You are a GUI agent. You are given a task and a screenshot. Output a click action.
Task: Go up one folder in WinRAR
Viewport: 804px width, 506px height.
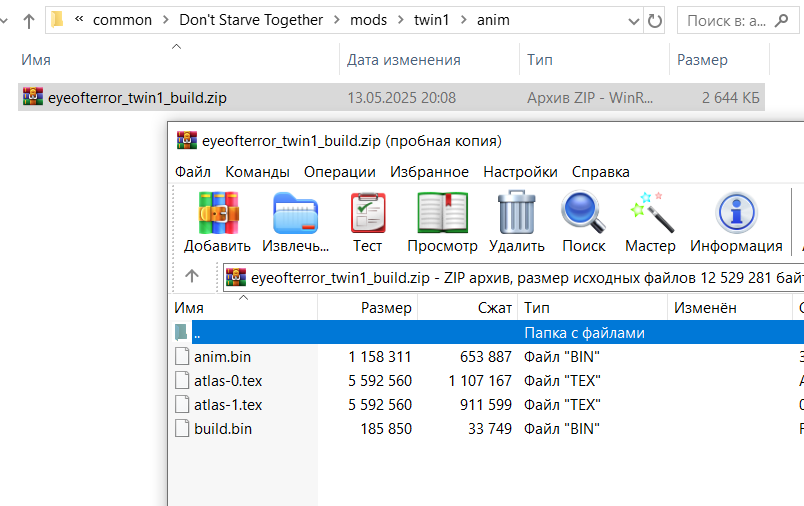(193, 276)
